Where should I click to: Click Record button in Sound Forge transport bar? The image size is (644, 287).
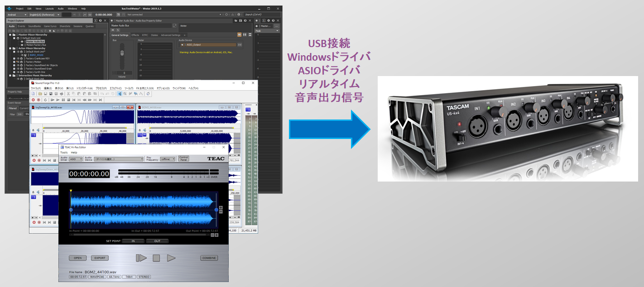(x=33, y=100)
